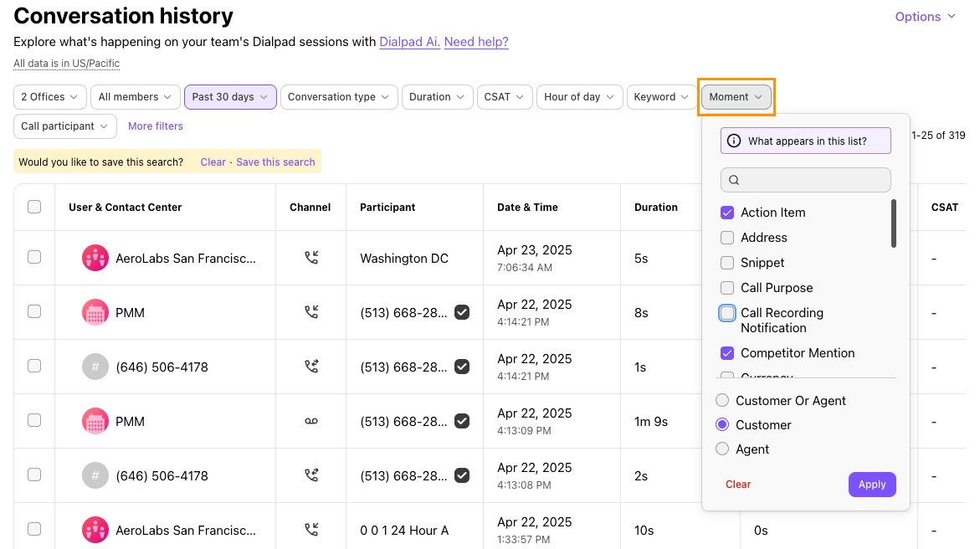Check the Address moment
This screenshot has height=549, width=980.
pyautogui.click(x=727, y=238)
